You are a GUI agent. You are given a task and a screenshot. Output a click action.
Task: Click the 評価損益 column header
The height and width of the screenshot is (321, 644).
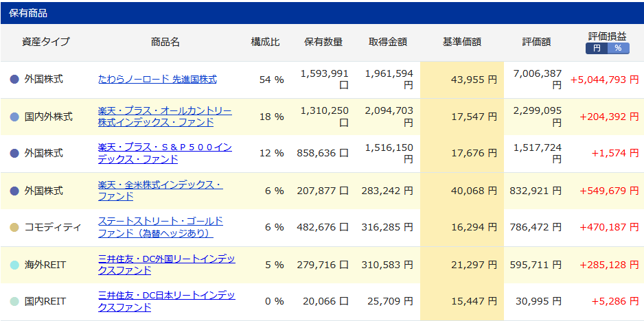pos(608,36)
